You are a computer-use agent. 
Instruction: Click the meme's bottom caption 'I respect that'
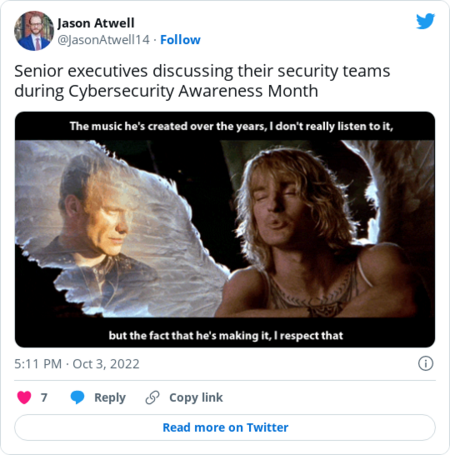tap(226, 335)
